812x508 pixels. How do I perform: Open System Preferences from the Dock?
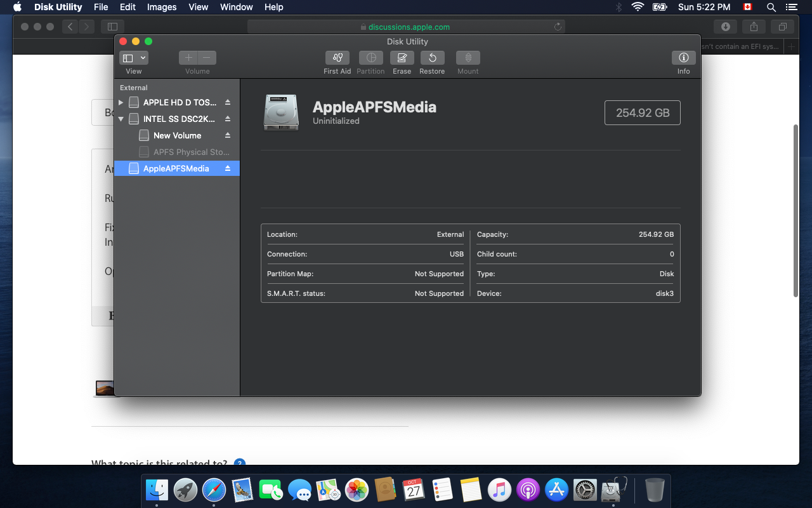585,490
